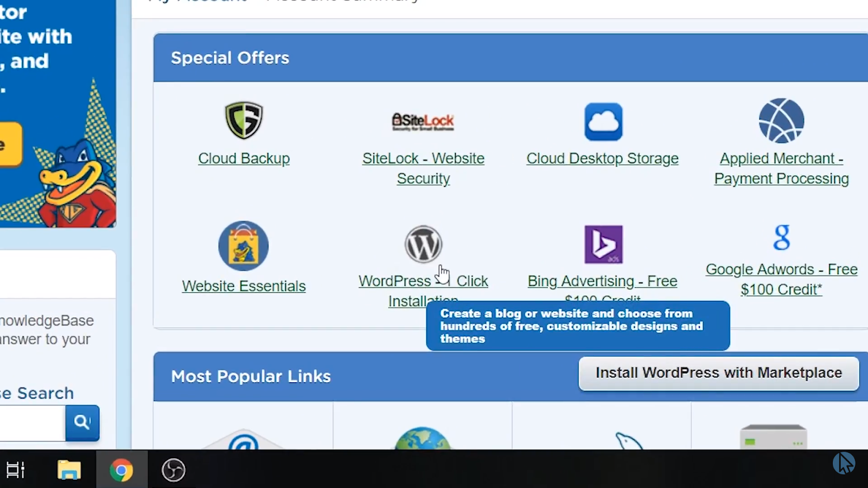Open the Website Essentials link
Image resolution: width=868 pixels, height=488 pixels.
(244, 286)
